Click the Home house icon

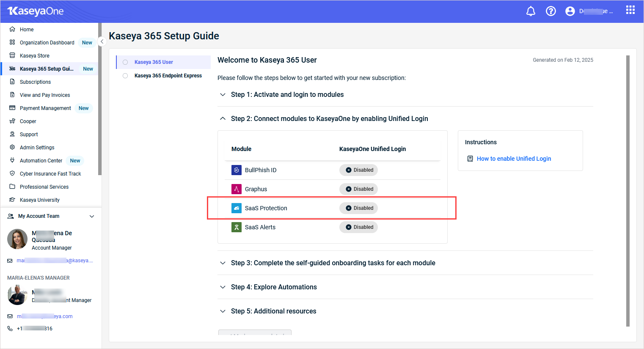[12, 29]
